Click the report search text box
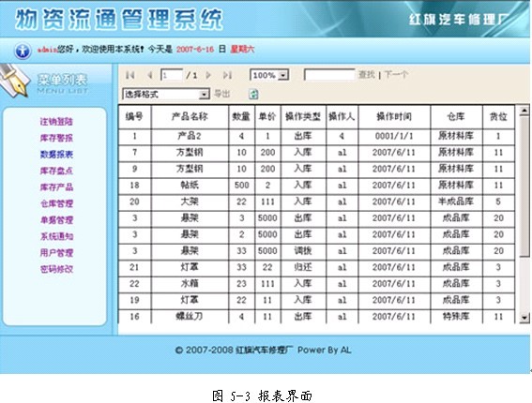 (329, 75)
